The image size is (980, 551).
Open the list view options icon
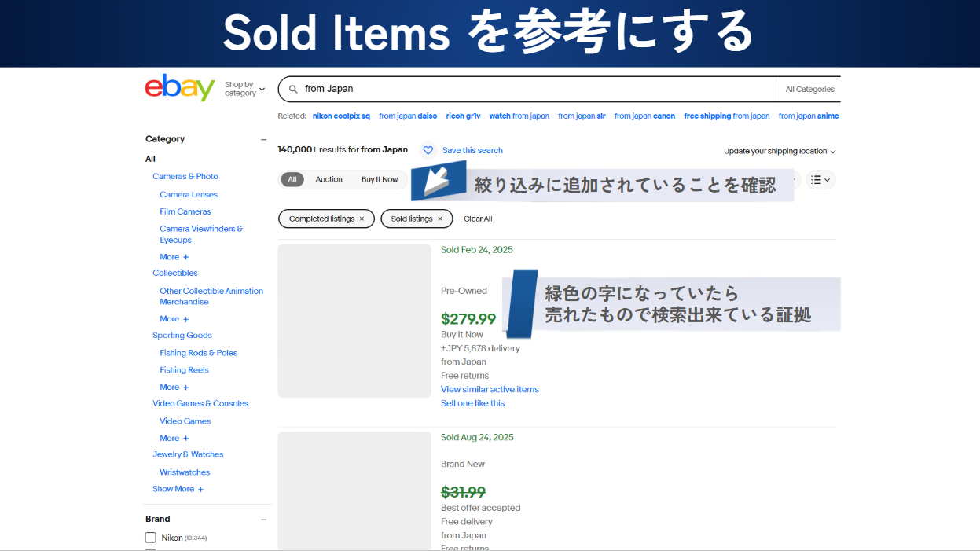pyautogui.click(x=820, y=180)
